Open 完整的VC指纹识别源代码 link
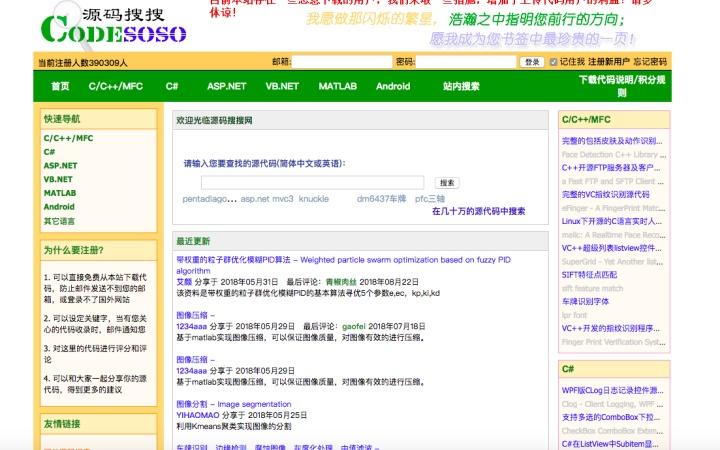The image size is (720, 450). (606, 194)
